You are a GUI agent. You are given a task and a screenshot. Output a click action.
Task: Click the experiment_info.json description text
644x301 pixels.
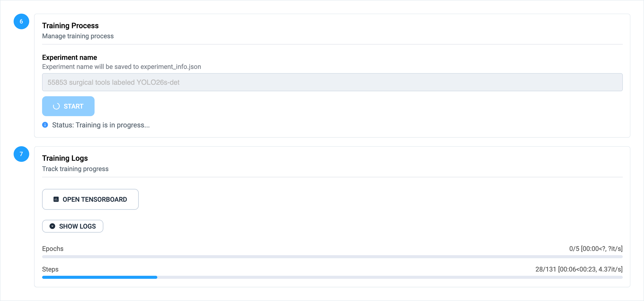122,67
